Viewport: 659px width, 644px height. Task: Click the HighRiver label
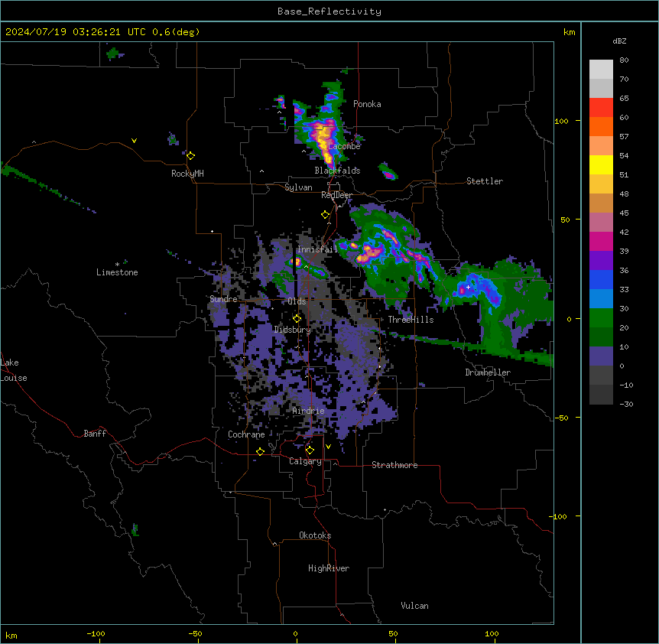[x=329, y=568]
